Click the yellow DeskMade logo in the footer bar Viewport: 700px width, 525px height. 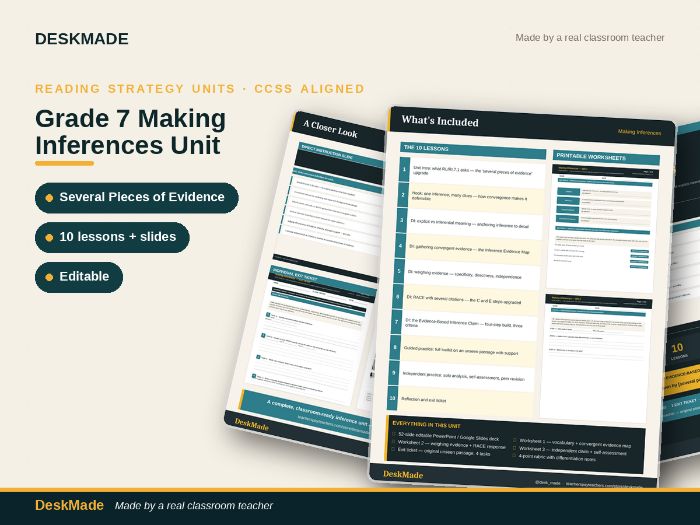click(69, 505)
